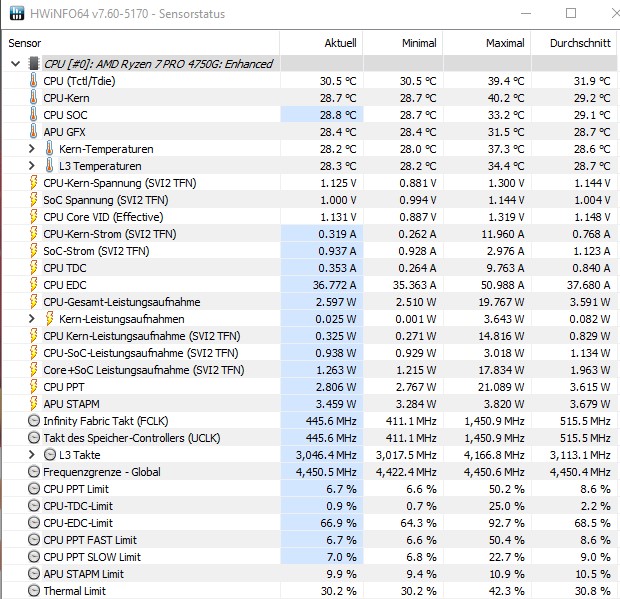620x599 pixels.
Task: Select Frequenzgrenze - Global label
Action: [102, 472]
